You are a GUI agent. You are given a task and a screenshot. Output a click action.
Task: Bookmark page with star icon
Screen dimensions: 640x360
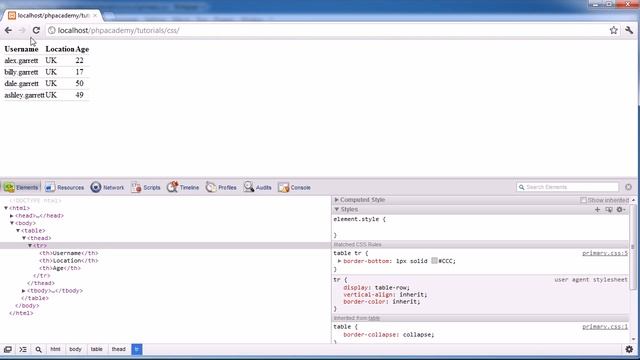pos(613,30)
